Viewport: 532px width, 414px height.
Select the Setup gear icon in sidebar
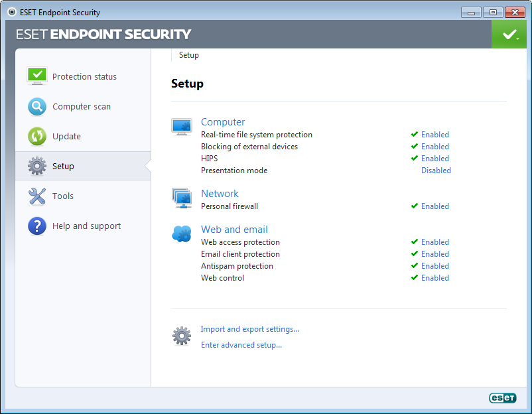pos(37,166)
